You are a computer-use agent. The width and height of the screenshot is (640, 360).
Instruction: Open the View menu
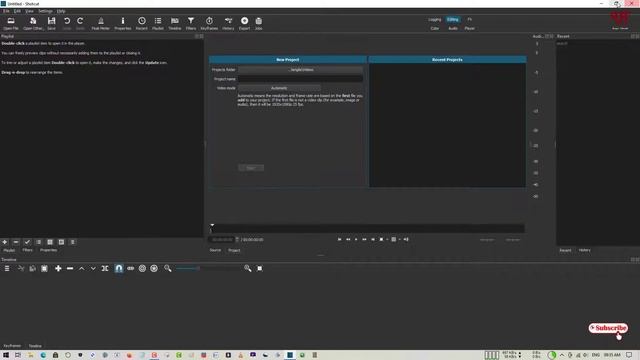[29, 11]
